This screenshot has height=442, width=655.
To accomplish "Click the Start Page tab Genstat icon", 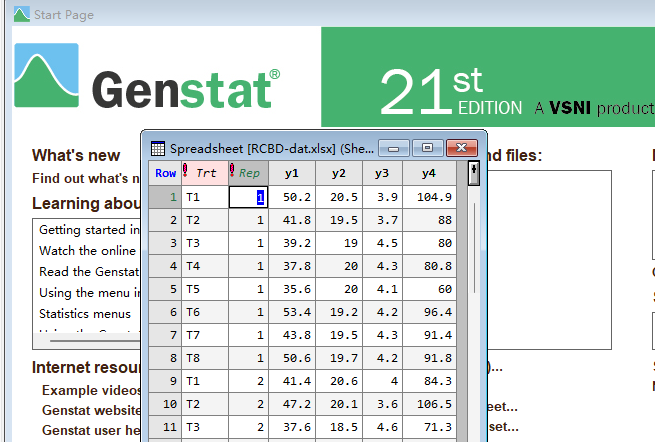I will coord(21,15).
